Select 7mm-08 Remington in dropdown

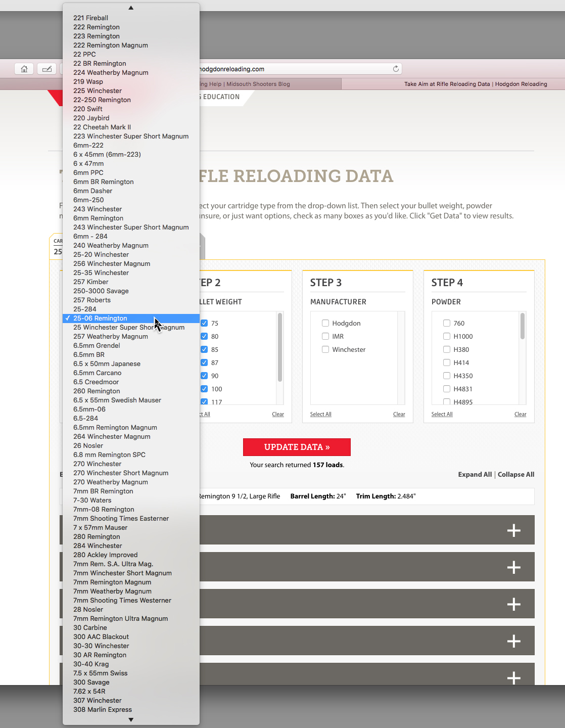click(131, 510)
